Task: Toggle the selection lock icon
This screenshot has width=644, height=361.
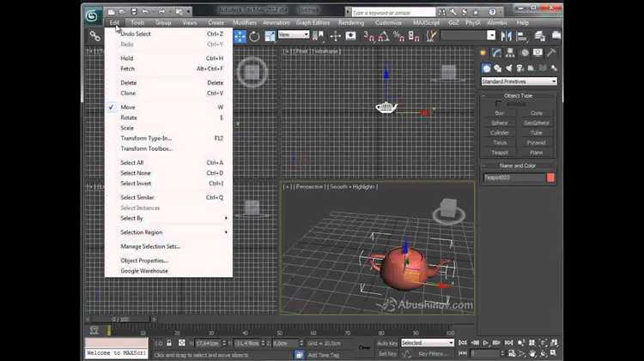Action: (169, 343)
